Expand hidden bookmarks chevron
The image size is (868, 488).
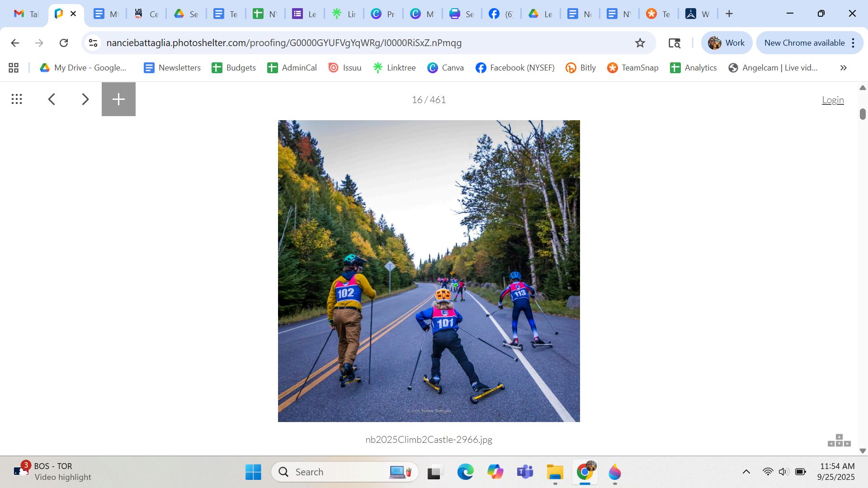[x=843, y=68]
